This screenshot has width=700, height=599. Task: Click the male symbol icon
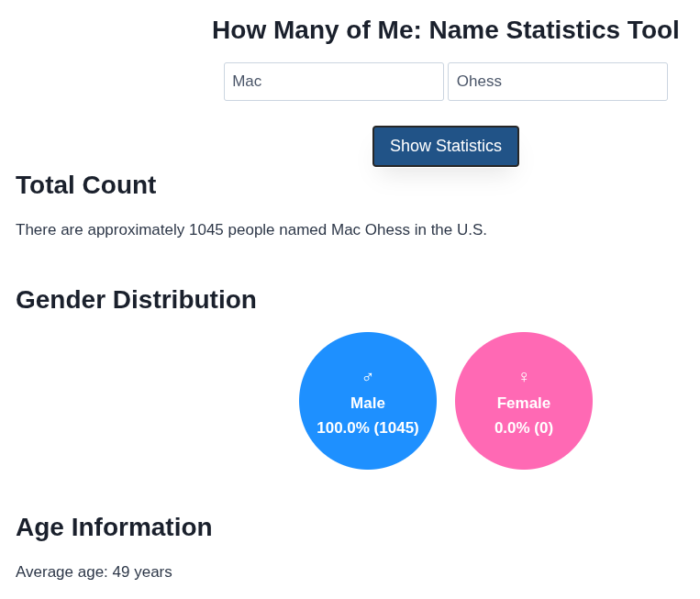click(x=368, y=377)
